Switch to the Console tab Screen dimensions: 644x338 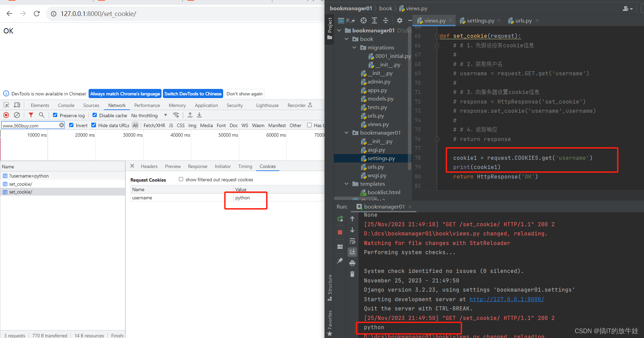pos(66,105)
